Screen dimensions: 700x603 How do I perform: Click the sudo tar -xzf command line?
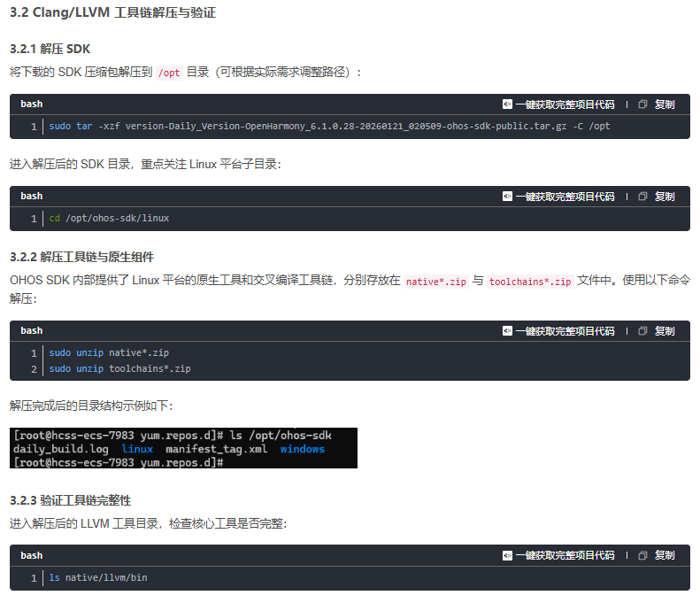click(329, 127)
